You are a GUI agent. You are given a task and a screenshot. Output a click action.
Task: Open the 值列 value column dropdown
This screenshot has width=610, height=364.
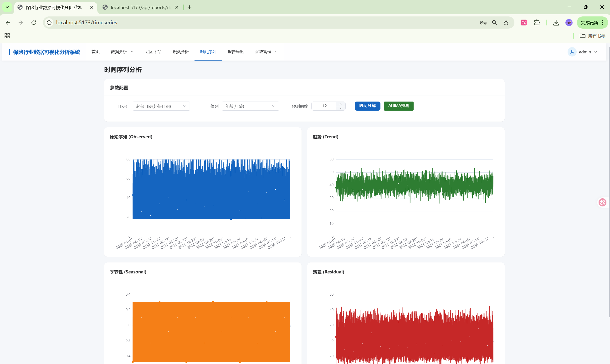[250, 106]
